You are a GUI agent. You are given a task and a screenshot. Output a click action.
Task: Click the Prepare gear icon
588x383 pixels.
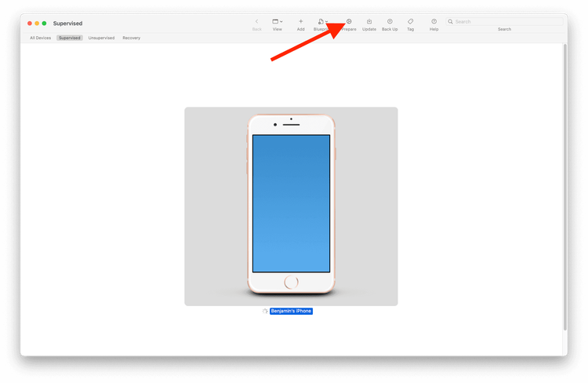349,21
